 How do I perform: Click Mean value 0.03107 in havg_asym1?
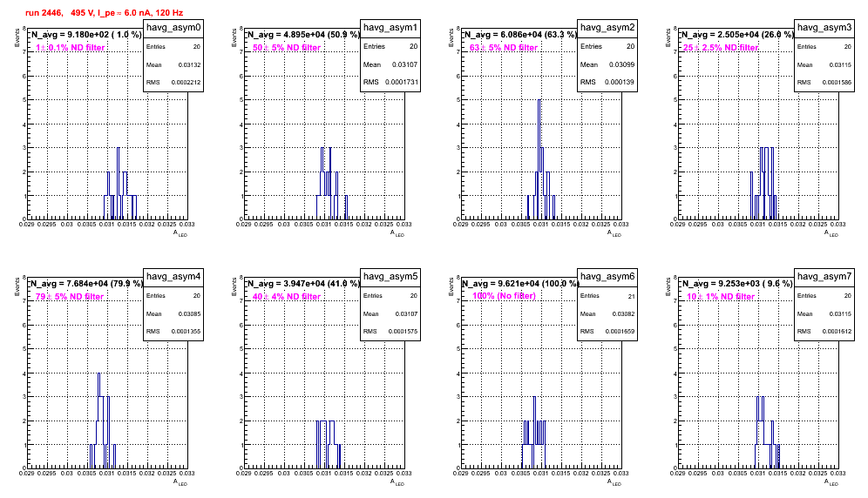pyautogui.click(x=405, y=64)
